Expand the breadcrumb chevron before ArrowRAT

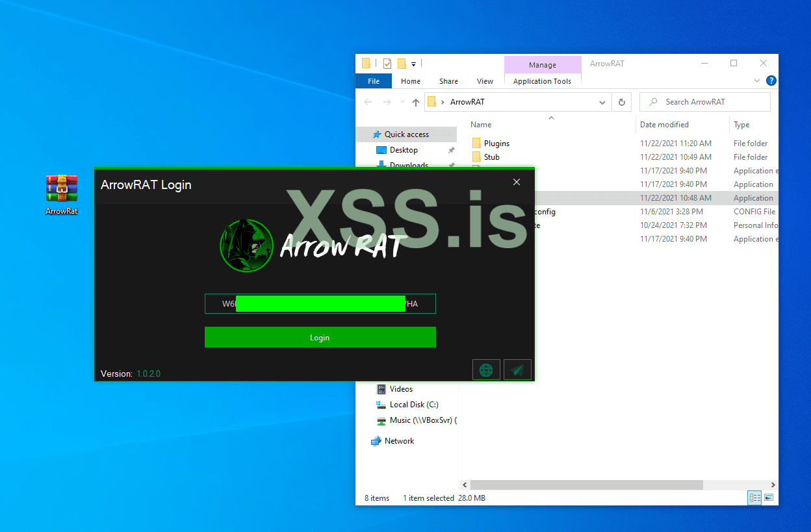(x=443, y=102)
